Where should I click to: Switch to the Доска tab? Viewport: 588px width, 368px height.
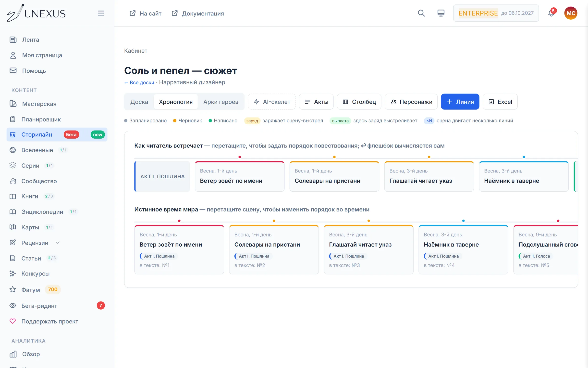[x=139, y=102]
